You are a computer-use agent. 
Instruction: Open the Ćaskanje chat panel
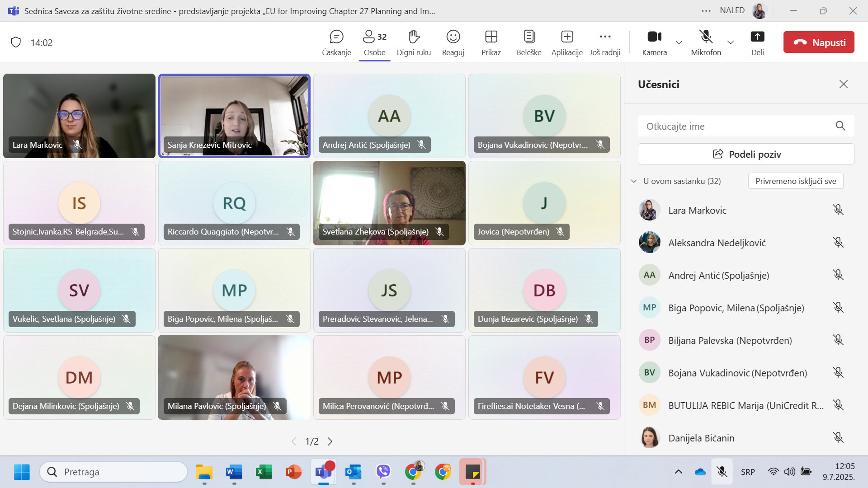coord(336,42)
